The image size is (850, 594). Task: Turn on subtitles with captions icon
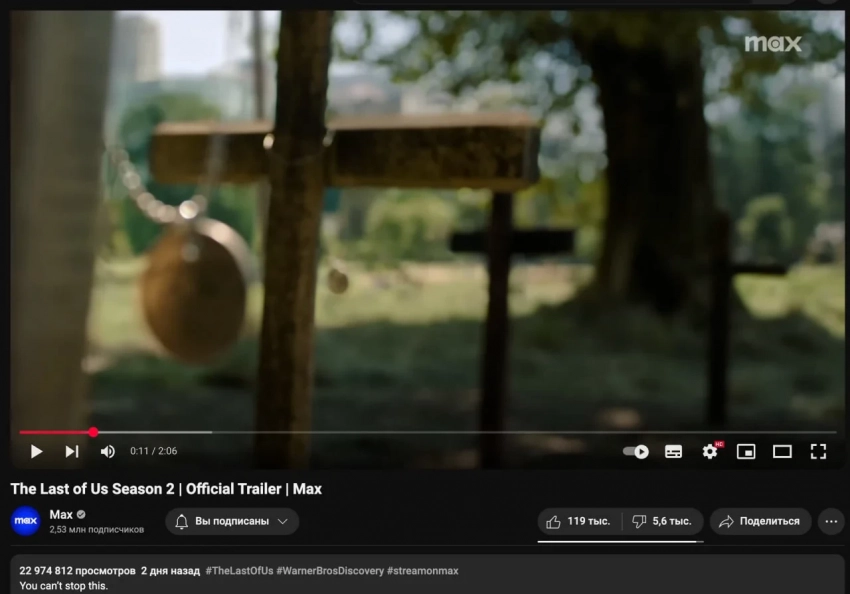click(673, 451)
